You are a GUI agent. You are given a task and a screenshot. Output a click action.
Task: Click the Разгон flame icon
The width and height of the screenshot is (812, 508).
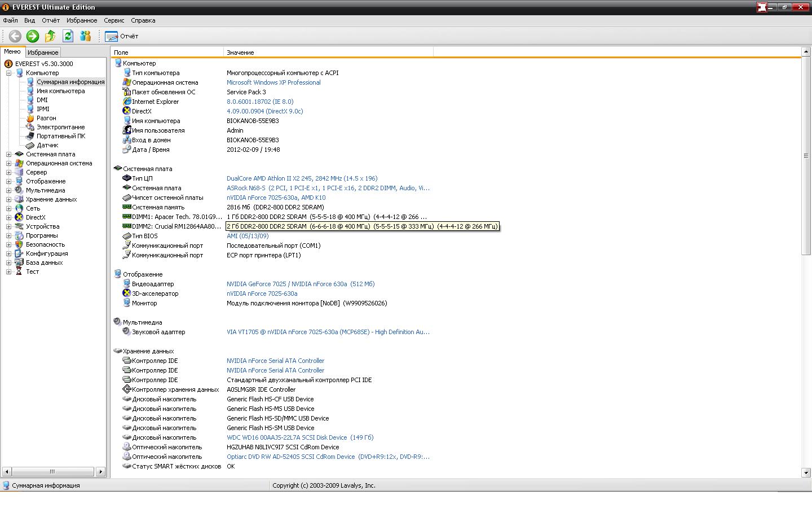(30, 118)
